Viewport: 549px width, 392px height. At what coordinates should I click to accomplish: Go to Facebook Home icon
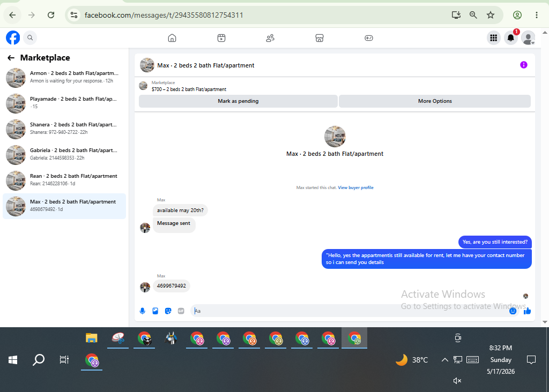point(172,38)
